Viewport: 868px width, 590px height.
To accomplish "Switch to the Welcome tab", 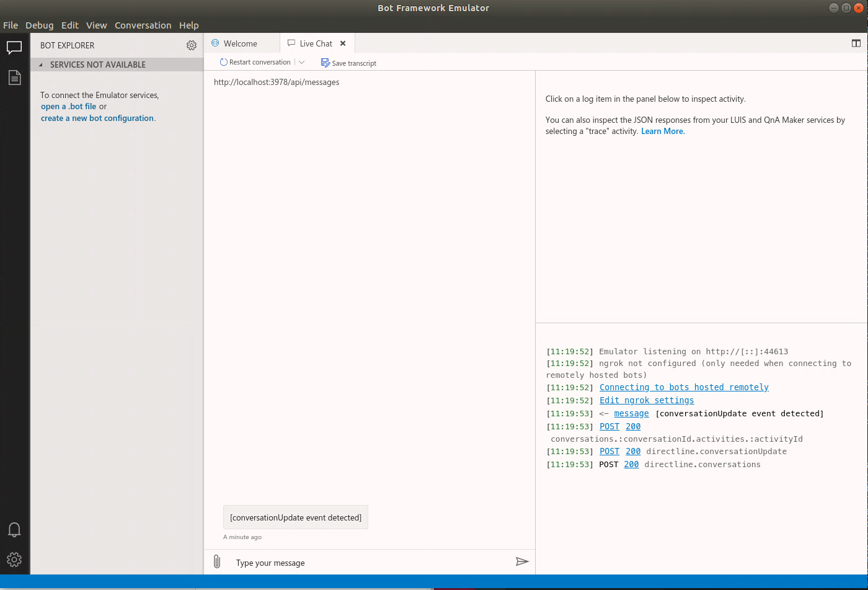I will click(242, 43).
